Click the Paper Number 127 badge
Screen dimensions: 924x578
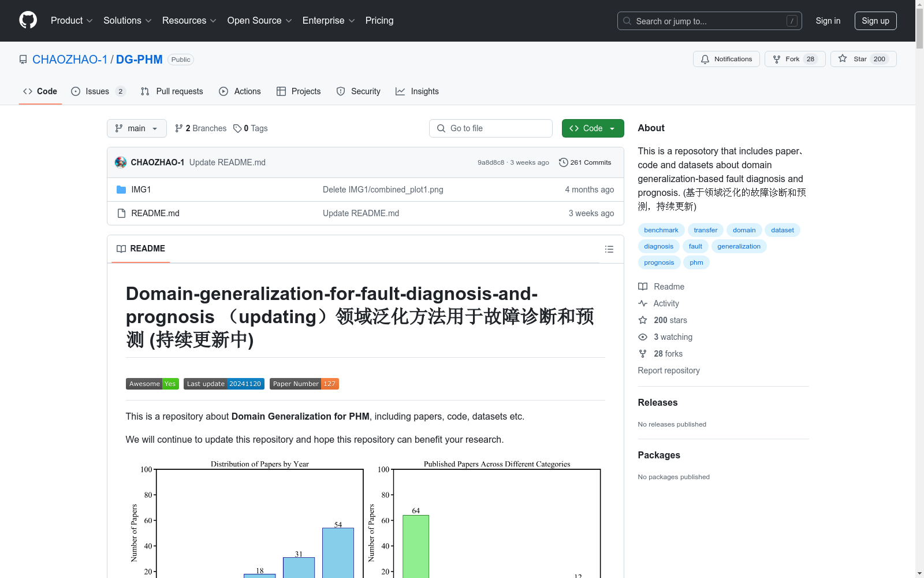coord(304,384)
